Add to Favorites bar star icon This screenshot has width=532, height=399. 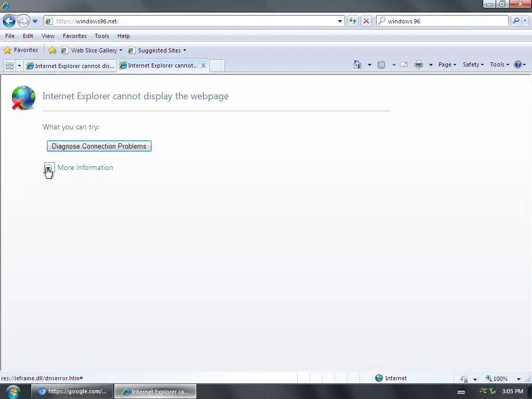pos(52,50)
